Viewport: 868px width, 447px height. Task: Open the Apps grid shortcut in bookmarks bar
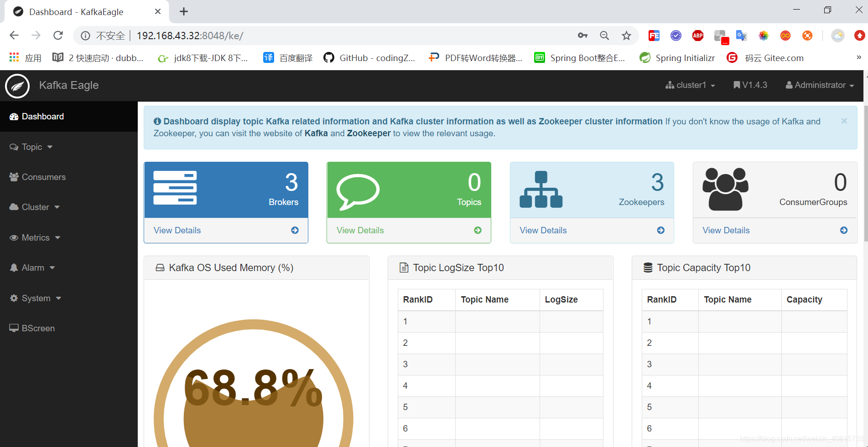click(x=14, y=57)
